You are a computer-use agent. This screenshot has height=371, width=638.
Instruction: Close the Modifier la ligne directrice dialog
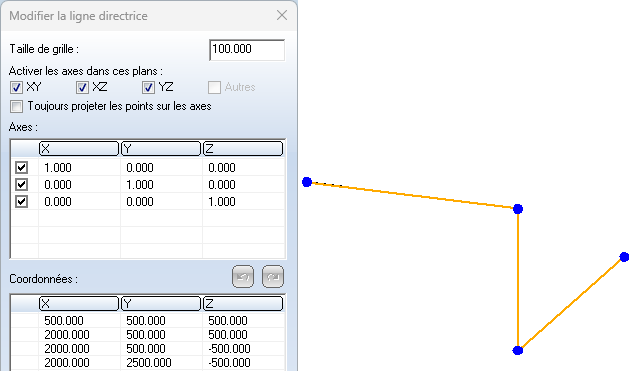pos(282,15)
